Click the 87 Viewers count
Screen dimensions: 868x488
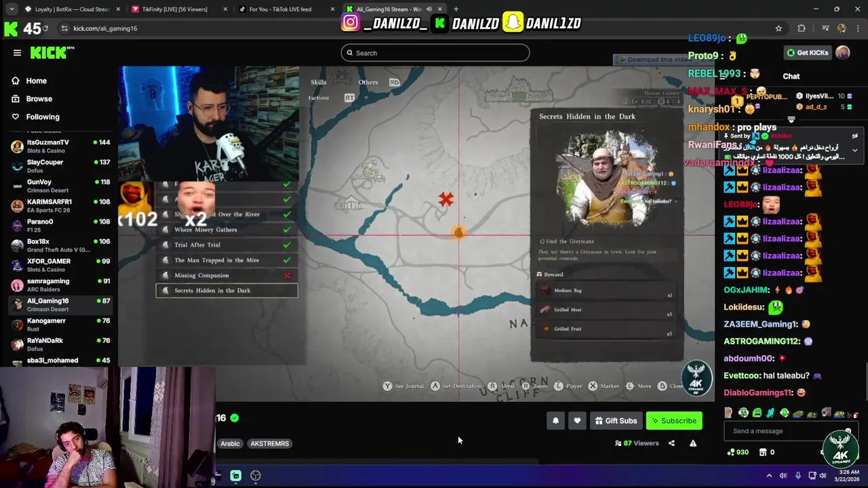637,443
